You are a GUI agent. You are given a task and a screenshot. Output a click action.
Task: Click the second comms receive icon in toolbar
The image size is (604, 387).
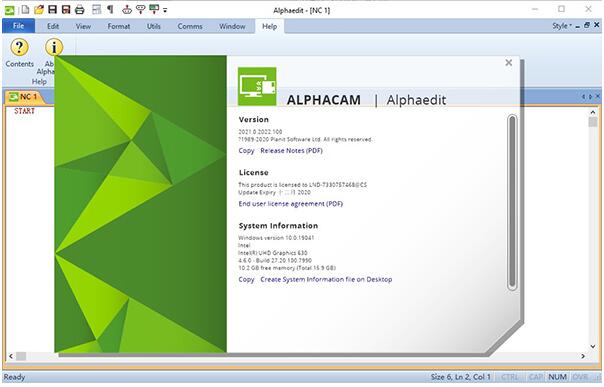point(140,10)
